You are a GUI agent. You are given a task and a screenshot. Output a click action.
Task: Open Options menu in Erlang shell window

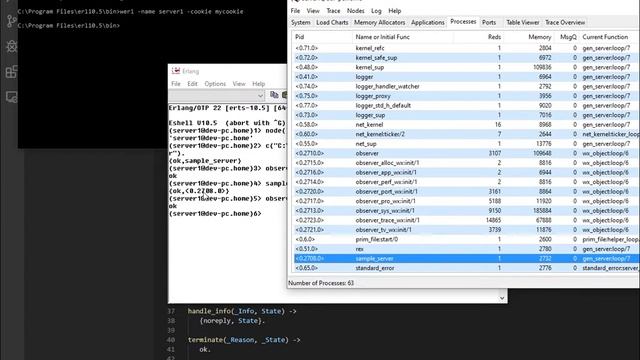(215, 84)
